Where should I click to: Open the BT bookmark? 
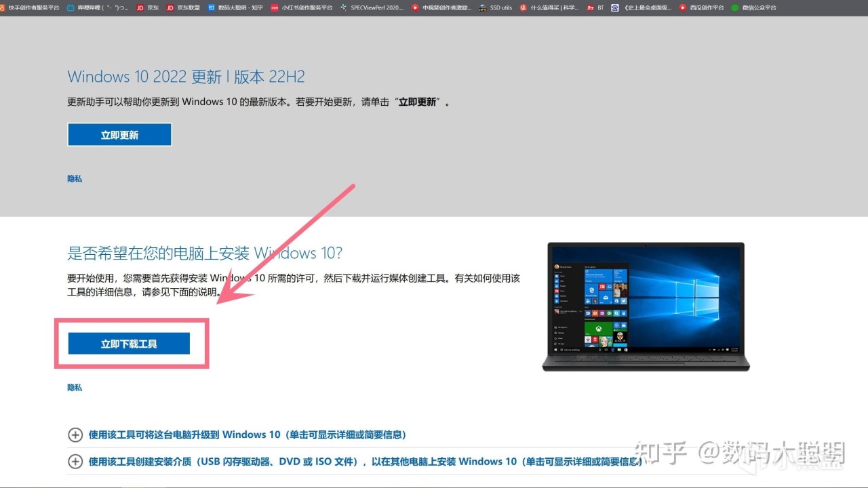(x=595, y=7)
